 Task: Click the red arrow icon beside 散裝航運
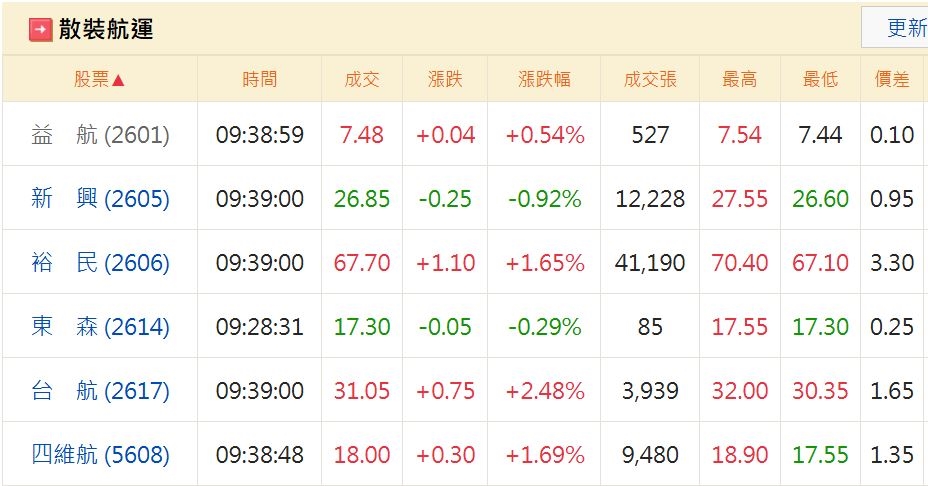(x=40, y=29)
